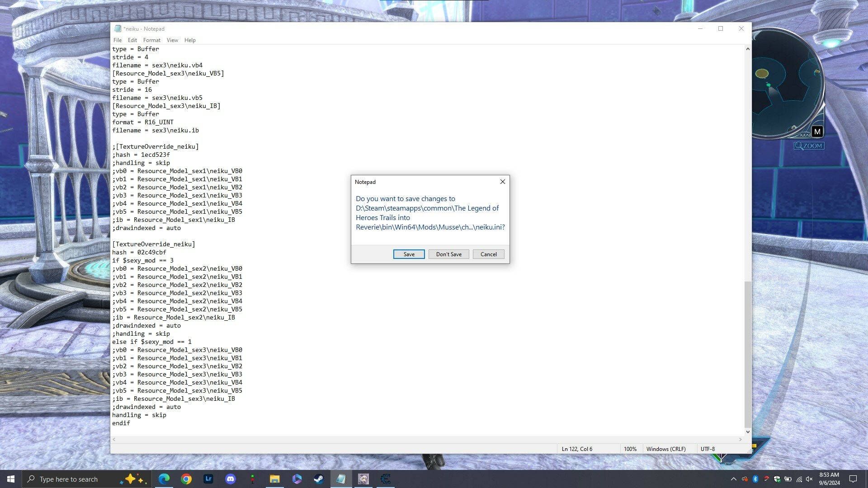Click the taskbar search box
The image size is (868, 488).
86,479
